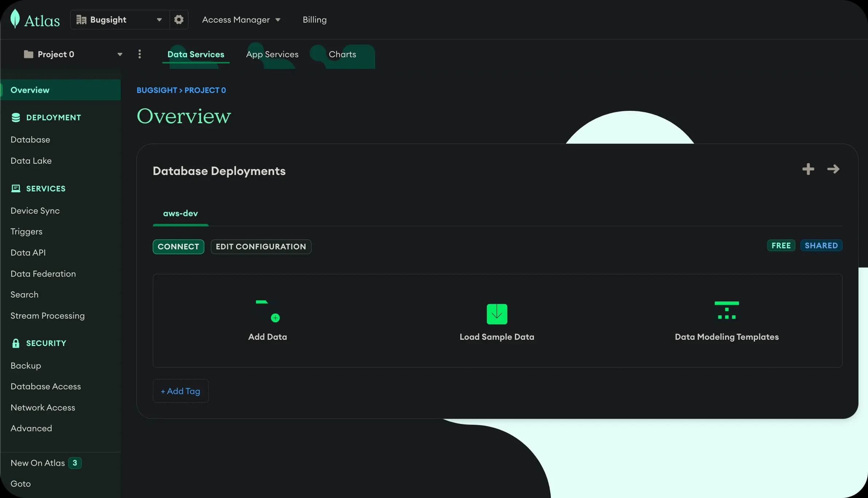
Task: Click the FREE tier toggle badge
Action: tap(781, 245)
